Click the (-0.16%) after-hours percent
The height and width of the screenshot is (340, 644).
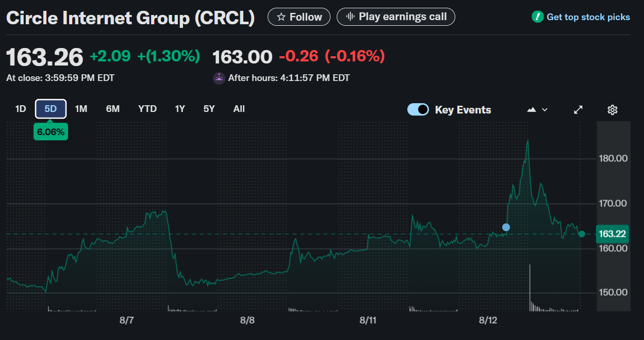click(x=355, y=56)
